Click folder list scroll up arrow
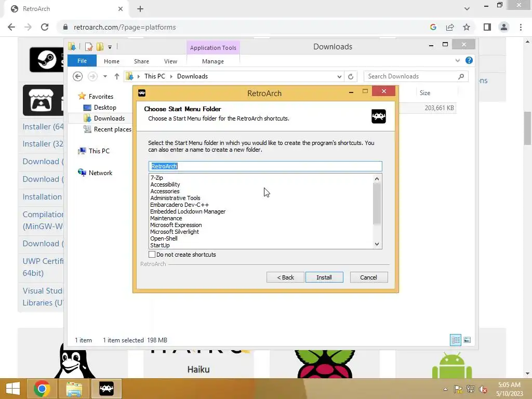 (377, 179)
